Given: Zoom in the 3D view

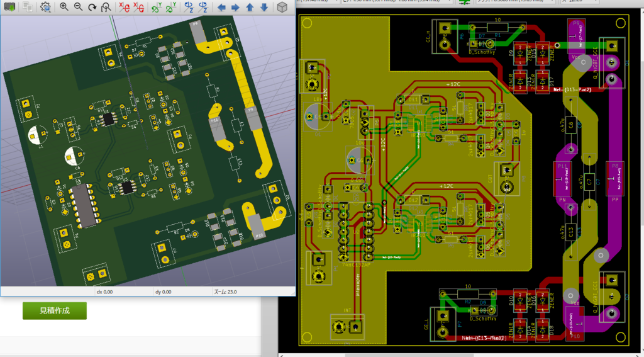Looking at the screenshot, I should click(64, 6).
